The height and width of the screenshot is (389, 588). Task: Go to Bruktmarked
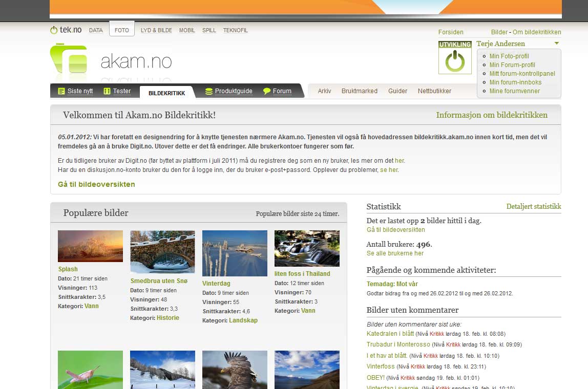point(359,91)
